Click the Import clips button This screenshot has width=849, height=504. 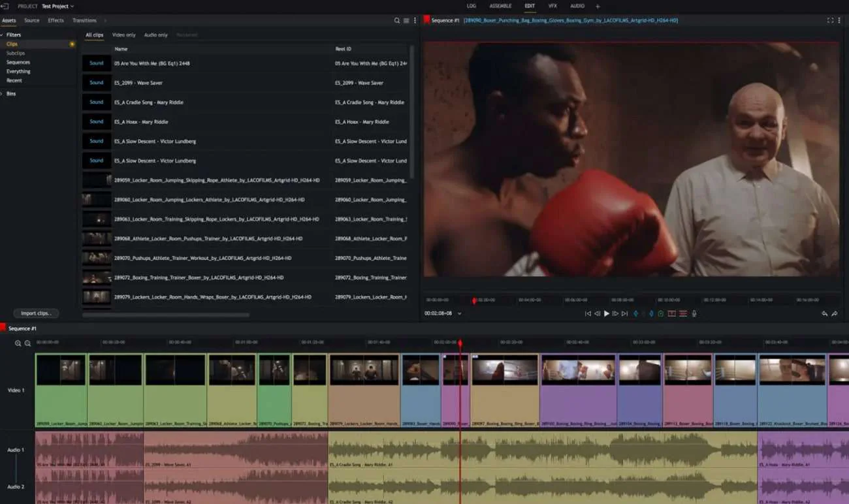click(x=37, y=313)
